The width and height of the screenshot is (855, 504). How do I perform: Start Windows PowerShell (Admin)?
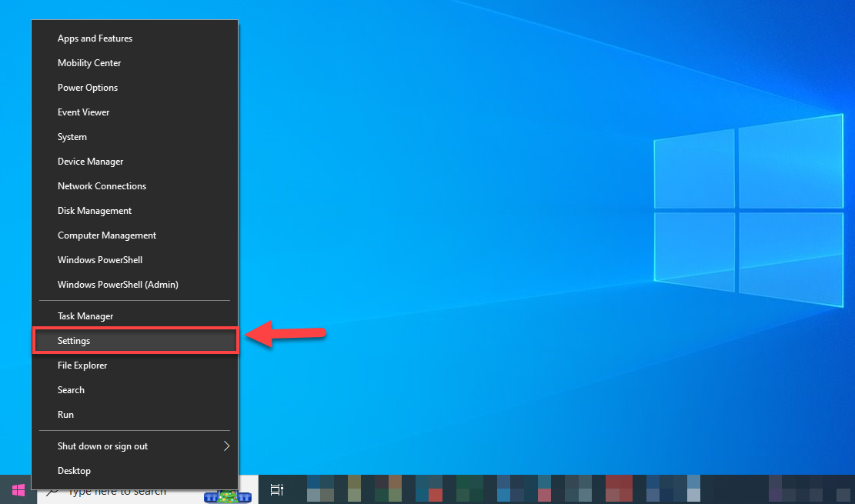135,284
